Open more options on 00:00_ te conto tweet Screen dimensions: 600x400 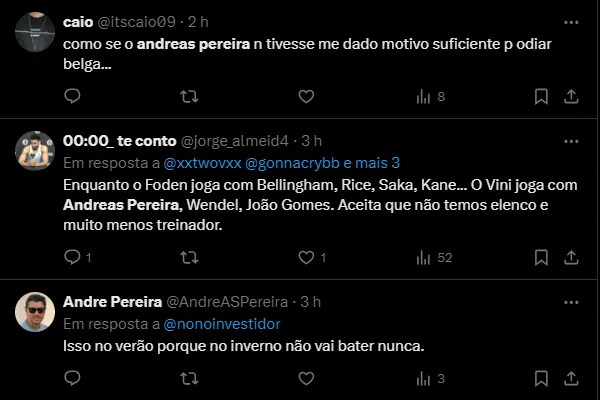click(x=571, y=139)
